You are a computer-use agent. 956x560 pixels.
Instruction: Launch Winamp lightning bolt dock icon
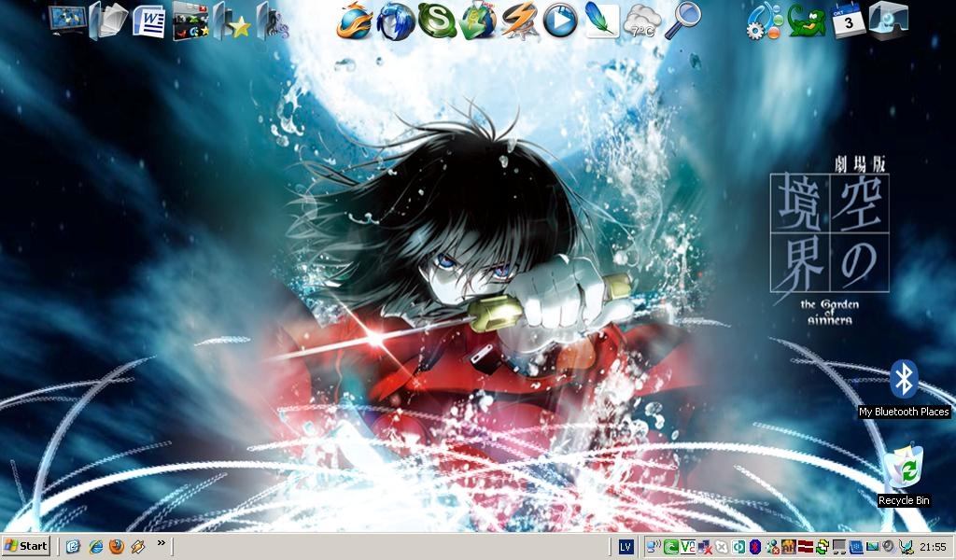(519, 21)
